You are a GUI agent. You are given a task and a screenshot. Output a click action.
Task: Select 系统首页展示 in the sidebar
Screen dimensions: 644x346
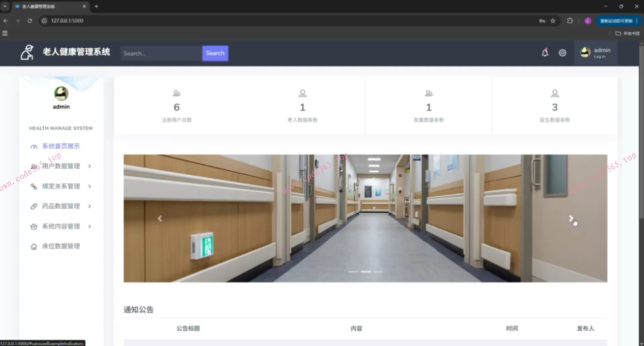61,146
